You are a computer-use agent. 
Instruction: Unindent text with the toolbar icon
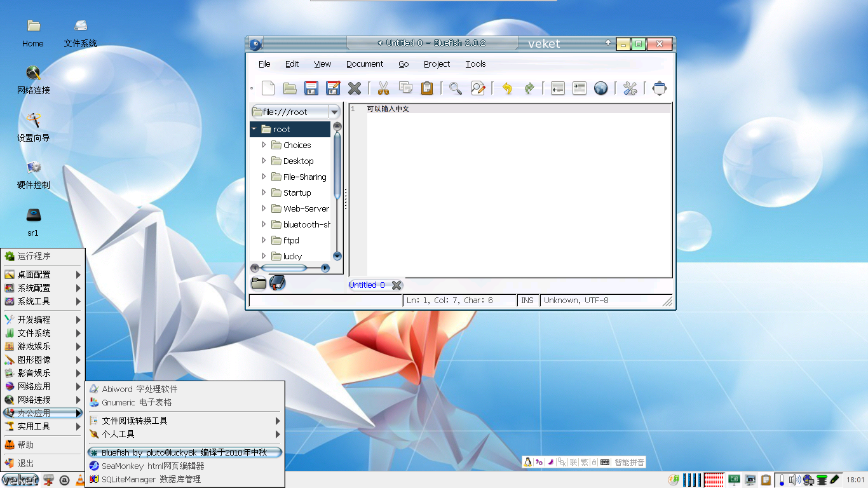click(557, 88)
